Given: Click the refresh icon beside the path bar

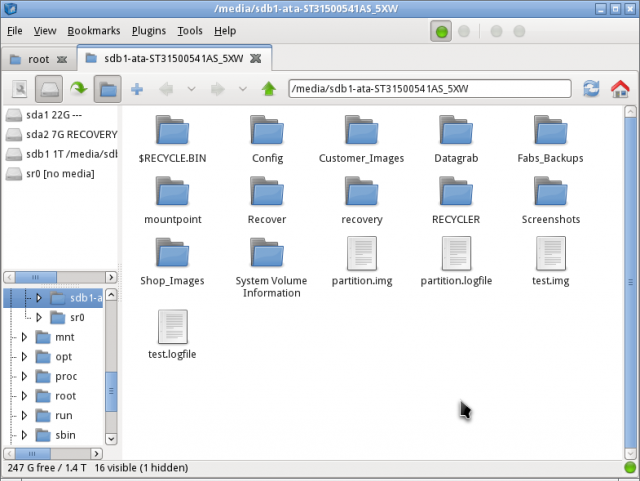Looking at the screenshot, I should 592,89.
